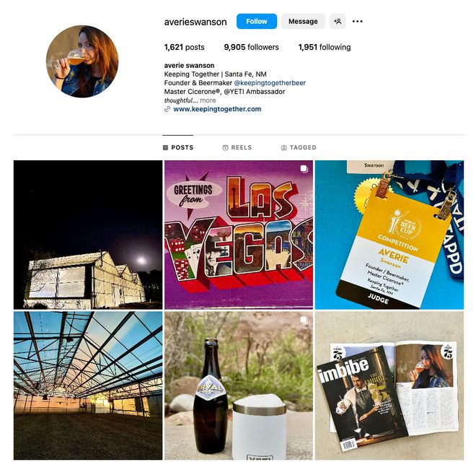Expand the bio with more
The width and height of the screenshot is (476, 462).
[208, 100]
